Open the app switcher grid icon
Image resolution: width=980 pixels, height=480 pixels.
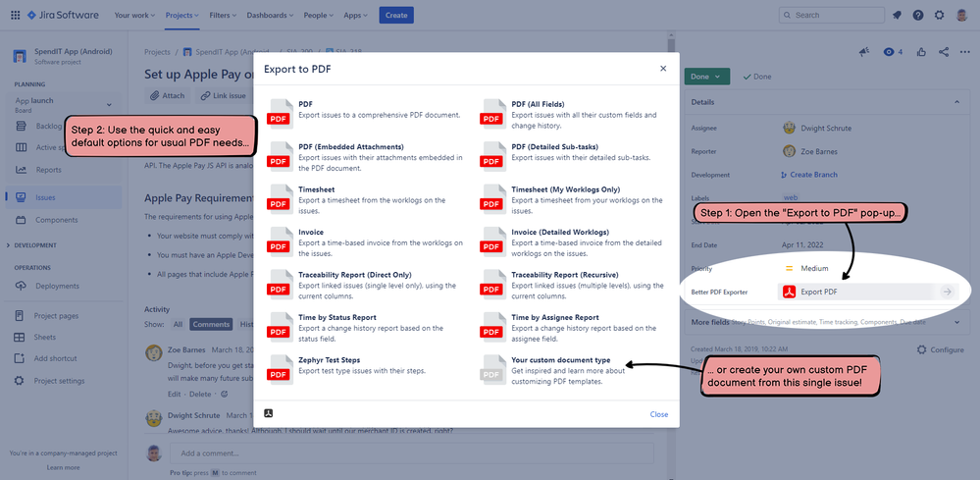pyautogui.click(x=15, y=15)
